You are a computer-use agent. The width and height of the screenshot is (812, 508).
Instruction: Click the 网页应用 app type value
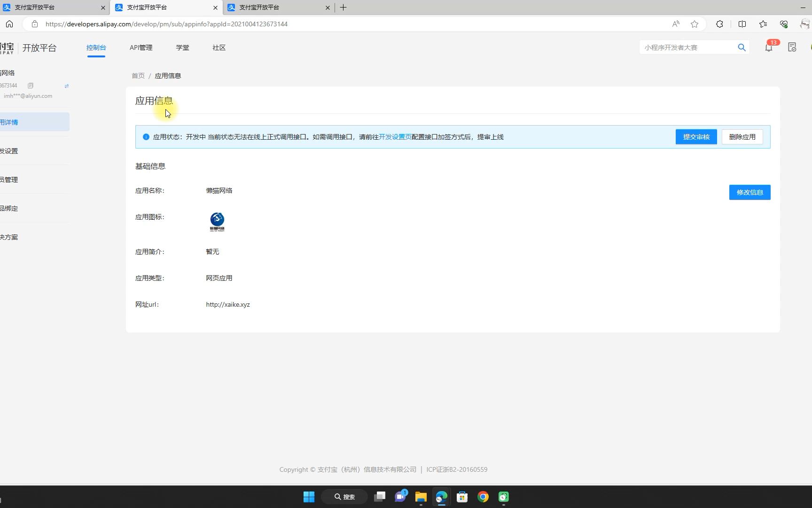coord(219,278)
